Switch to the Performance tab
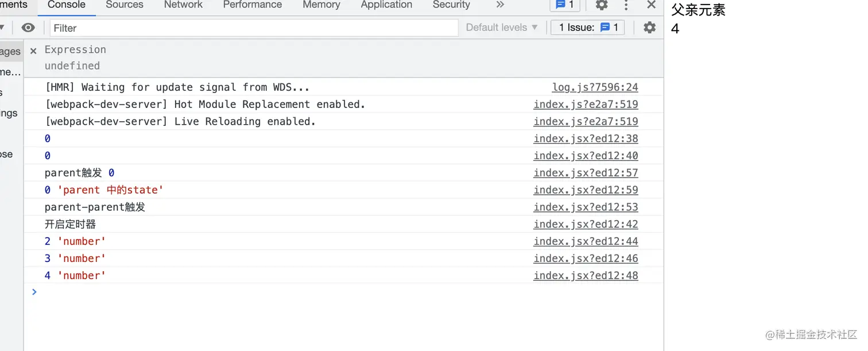868x351 pixels. pyautogui.click(x=253, y=5)
